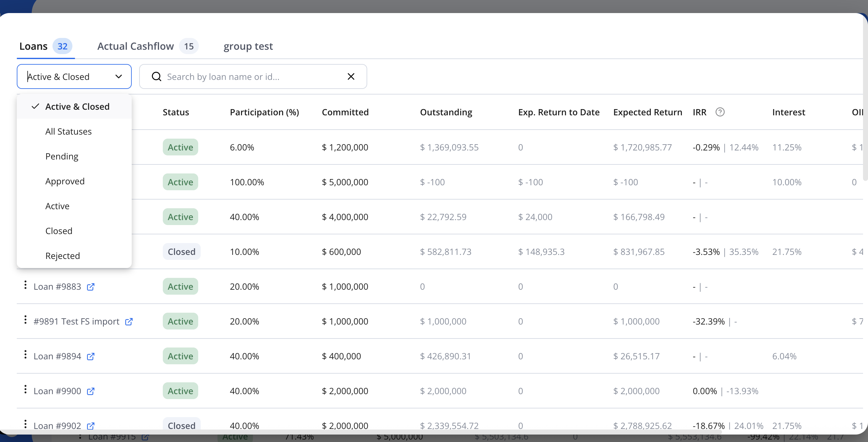The image size is (868, 442).
Task: Open Loan #9902 external link icon
Action: click(x=90, y=426)
